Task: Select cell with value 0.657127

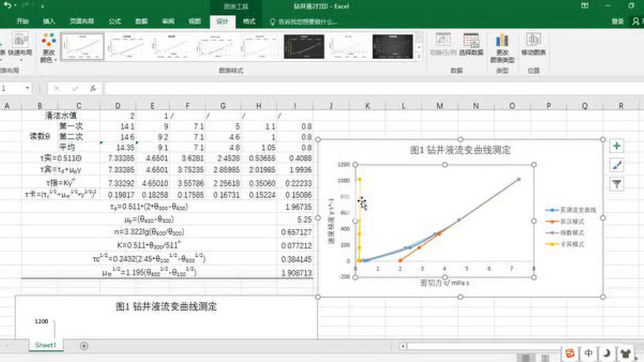Action: (295, 232)
